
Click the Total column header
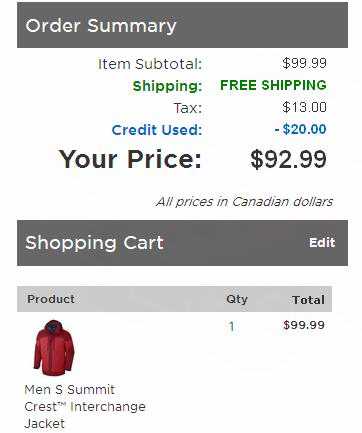(308, 300)
